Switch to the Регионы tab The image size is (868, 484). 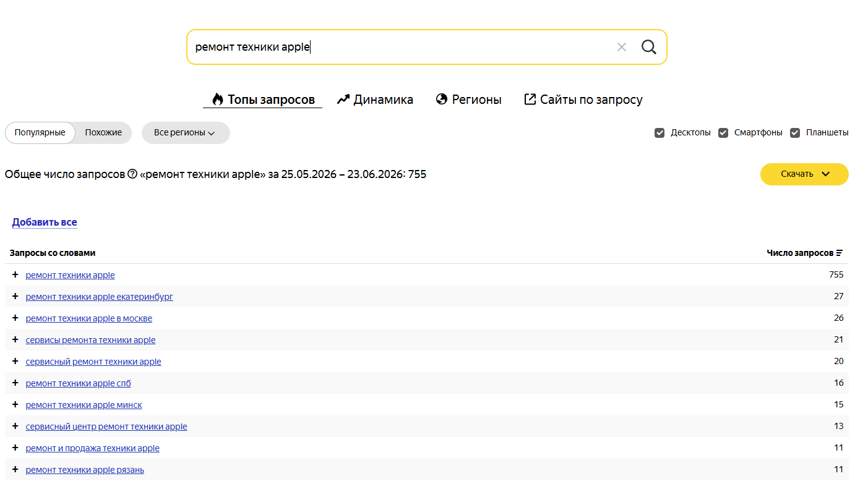click(469, 100)
